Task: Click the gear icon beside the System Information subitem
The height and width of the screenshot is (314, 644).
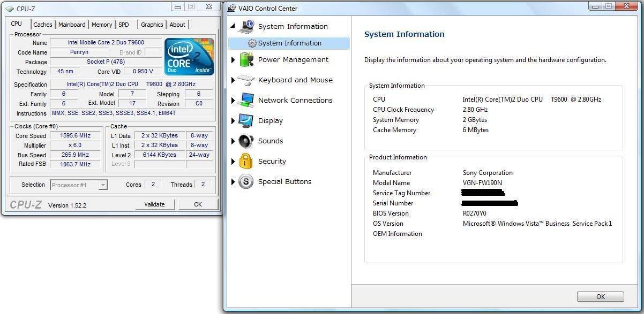Action: pos(252,43)
